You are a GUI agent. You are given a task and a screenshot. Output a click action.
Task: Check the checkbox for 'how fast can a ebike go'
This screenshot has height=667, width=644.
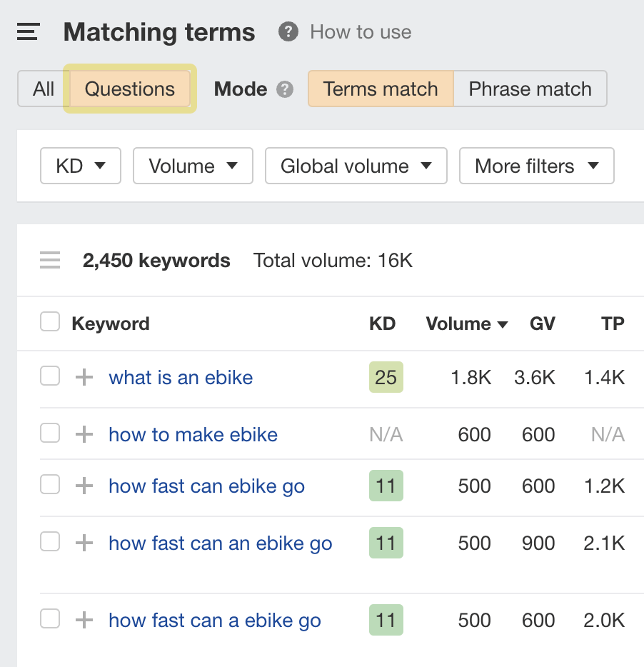(49, 620)
